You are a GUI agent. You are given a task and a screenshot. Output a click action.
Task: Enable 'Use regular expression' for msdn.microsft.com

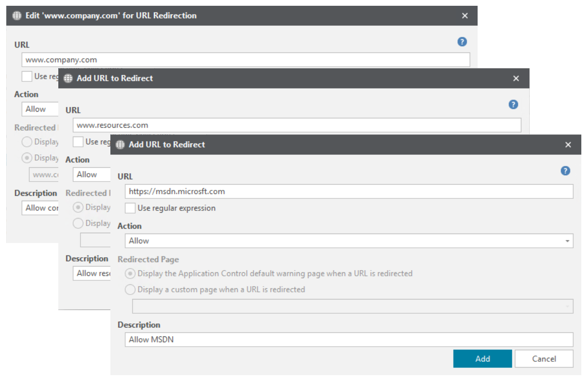130,208
